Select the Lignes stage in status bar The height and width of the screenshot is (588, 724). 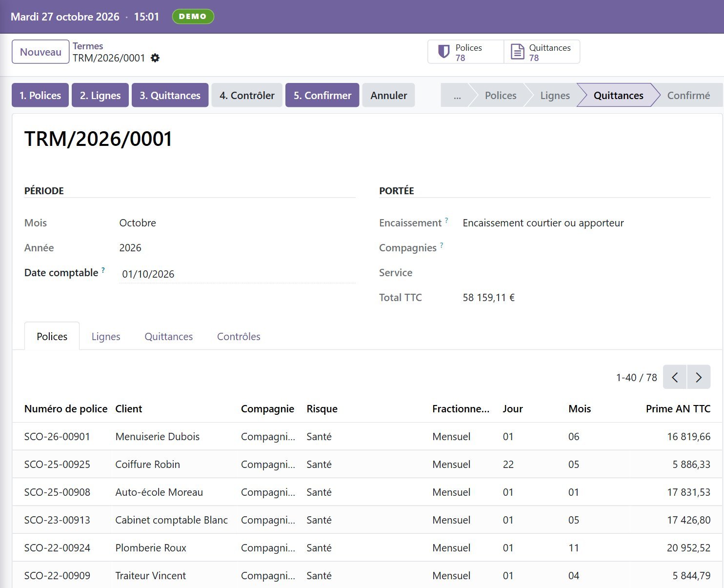tap(555, 95)
